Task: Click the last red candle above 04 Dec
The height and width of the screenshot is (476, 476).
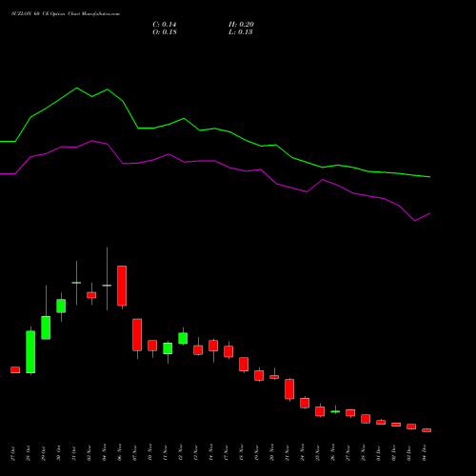Action: coord(426,430)
